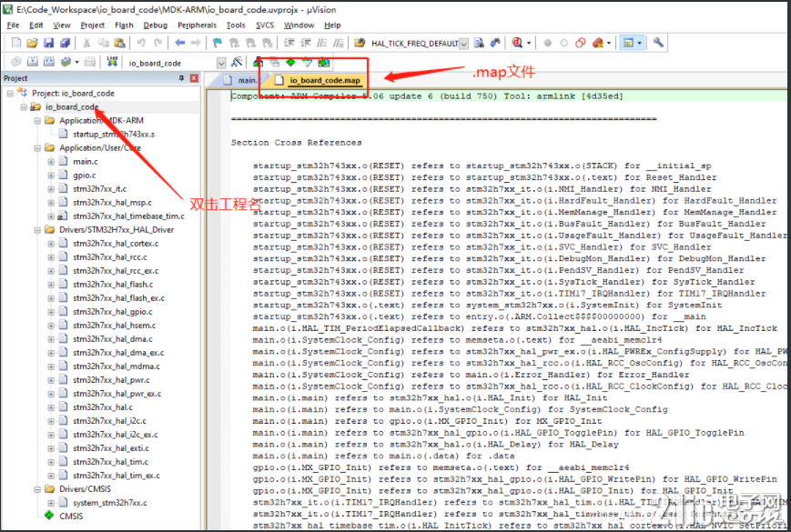Viewport: 791px width, 532px height.
Task: Select stm32h7xx_hal_gpio.c file
Action: pyautogui.click(x=113, y=312)
